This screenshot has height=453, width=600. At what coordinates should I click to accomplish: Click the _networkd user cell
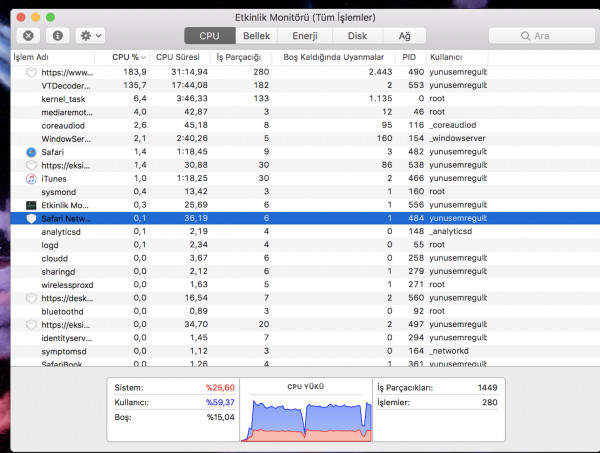[449, 351]
